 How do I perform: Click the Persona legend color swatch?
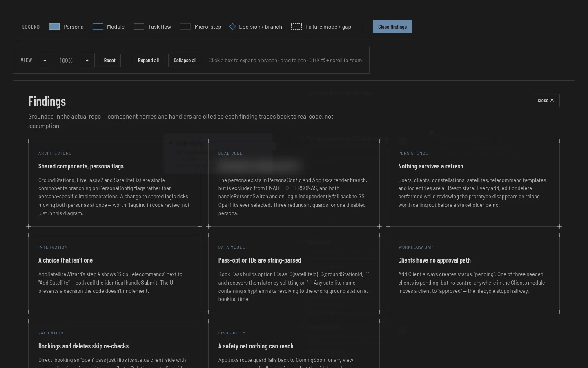[54, 27]
